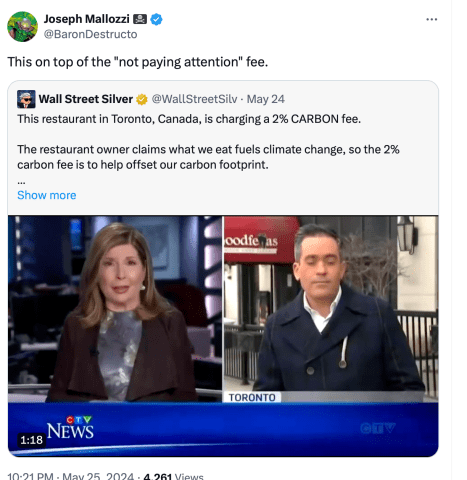The height and width of the screenshot is (480, 467).
Task: Click the blue verified badge beside Joseph Mallozzi
Action: [156, 19]
